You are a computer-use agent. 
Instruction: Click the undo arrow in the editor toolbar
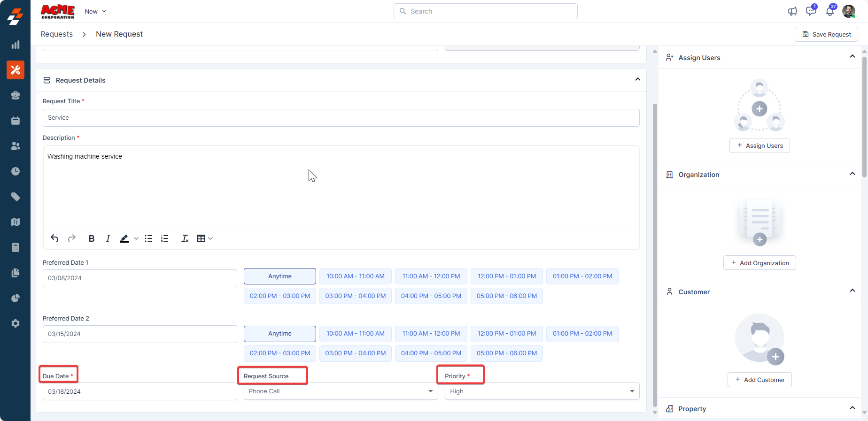54,238
